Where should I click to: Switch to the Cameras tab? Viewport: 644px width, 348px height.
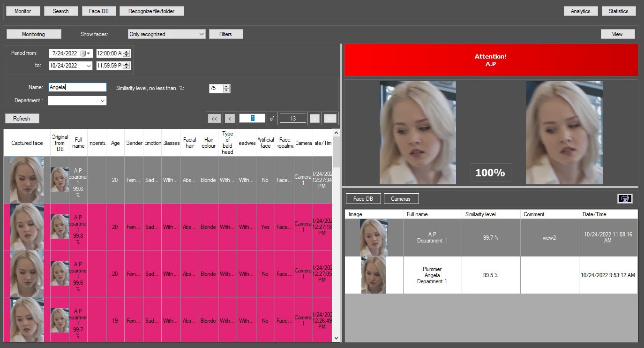(x=401, y=199)
